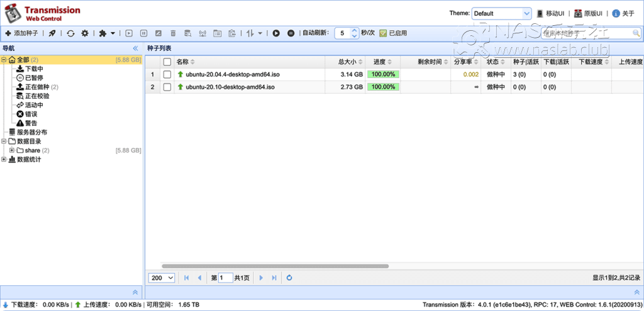
Task: Click the 添加种子 add torrent button
Action: 22,33
